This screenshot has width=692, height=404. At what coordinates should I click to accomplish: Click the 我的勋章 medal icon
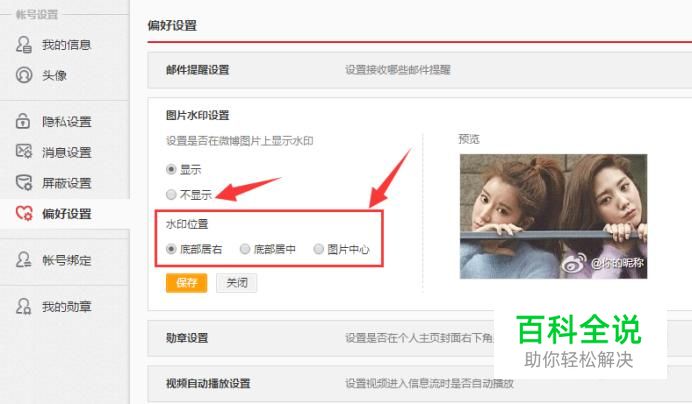24,306
